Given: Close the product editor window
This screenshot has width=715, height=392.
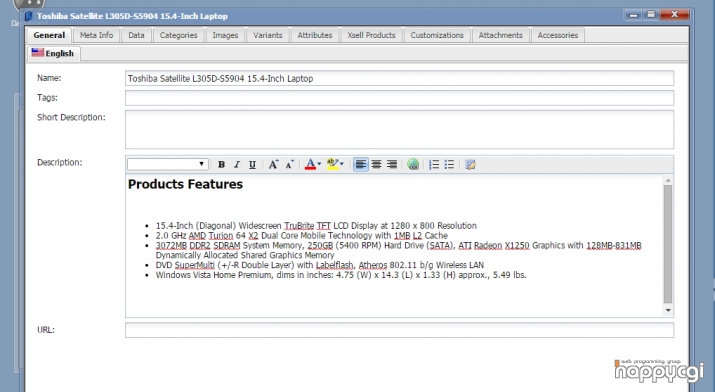Looking at the screenshot, I should [x=675, y=15].
